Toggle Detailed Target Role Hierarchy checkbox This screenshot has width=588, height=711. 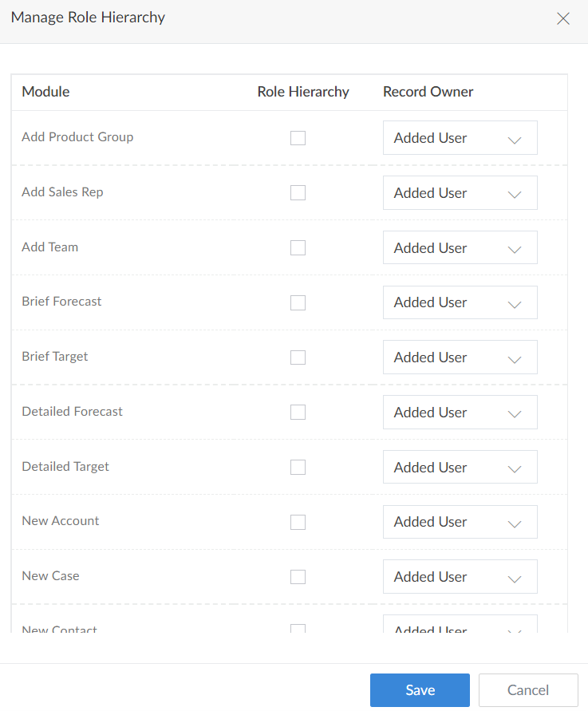pyautogui.click(x=298, y=467)
